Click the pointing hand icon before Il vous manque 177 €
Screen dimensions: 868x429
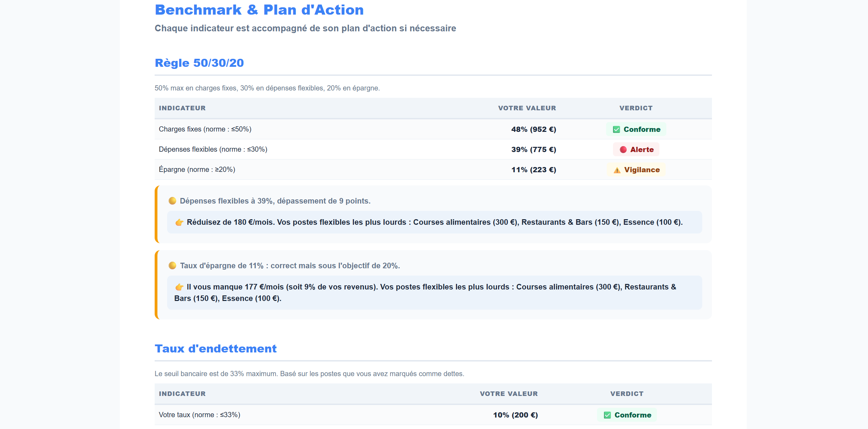coord(179,287)
